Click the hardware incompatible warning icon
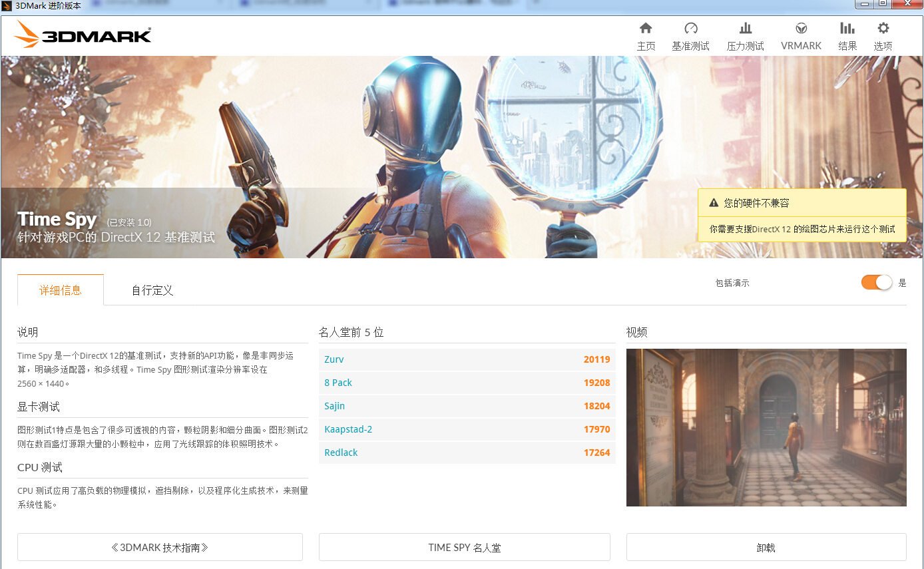 tap(714, 203)
